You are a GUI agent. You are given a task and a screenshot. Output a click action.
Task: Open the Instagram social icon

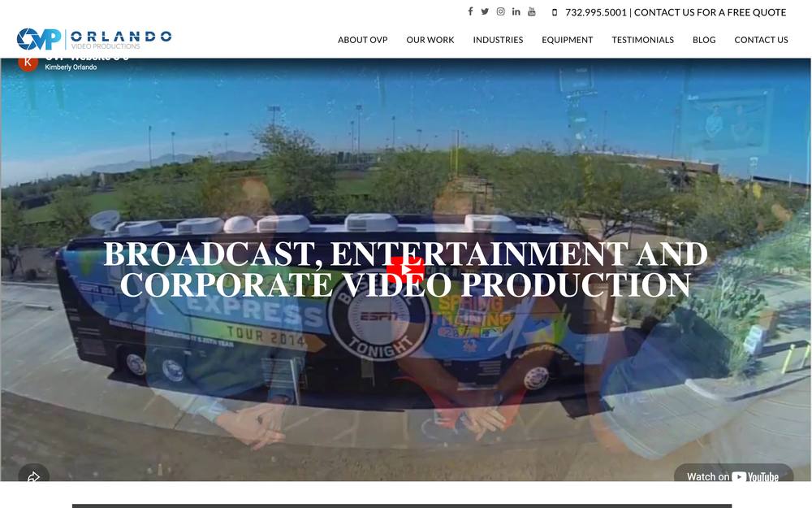coord(501,11)
